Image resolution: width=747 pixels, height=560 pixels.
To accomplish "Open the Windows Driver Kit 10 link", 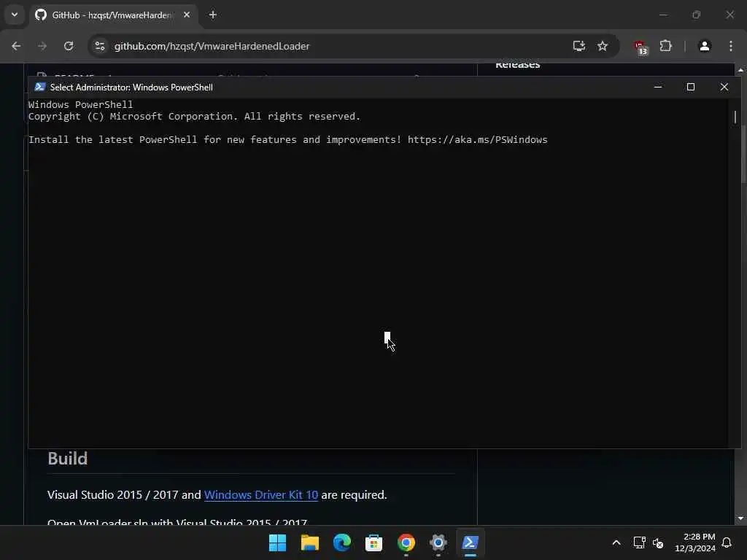I will coord(261,495).
